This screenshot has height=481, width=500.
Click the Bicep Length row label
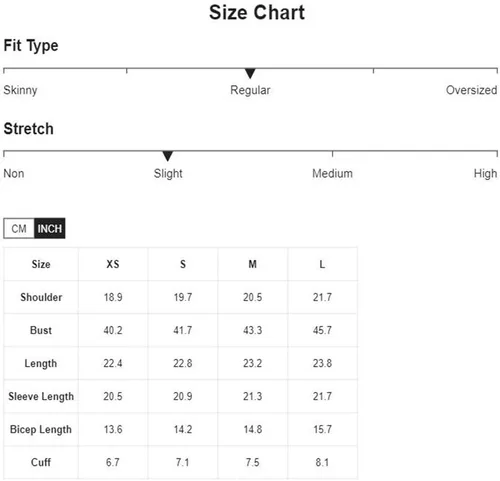(x=41, y=429)
